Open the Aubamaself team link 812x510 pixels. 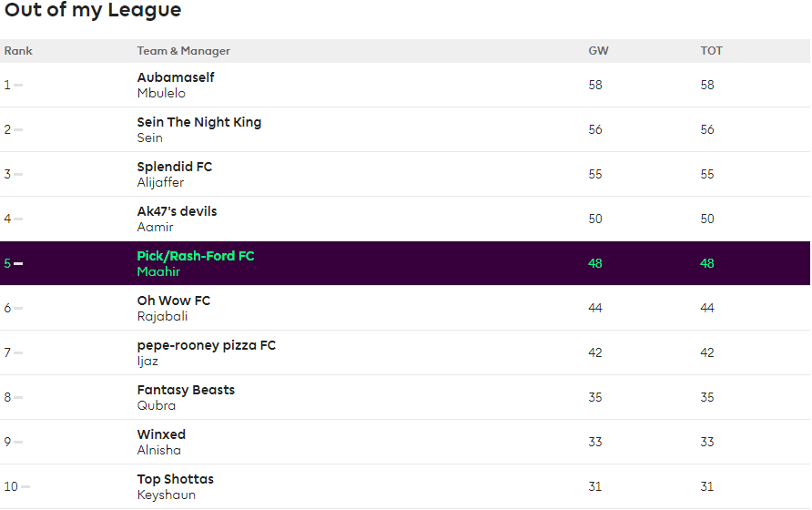pos(176,77)
